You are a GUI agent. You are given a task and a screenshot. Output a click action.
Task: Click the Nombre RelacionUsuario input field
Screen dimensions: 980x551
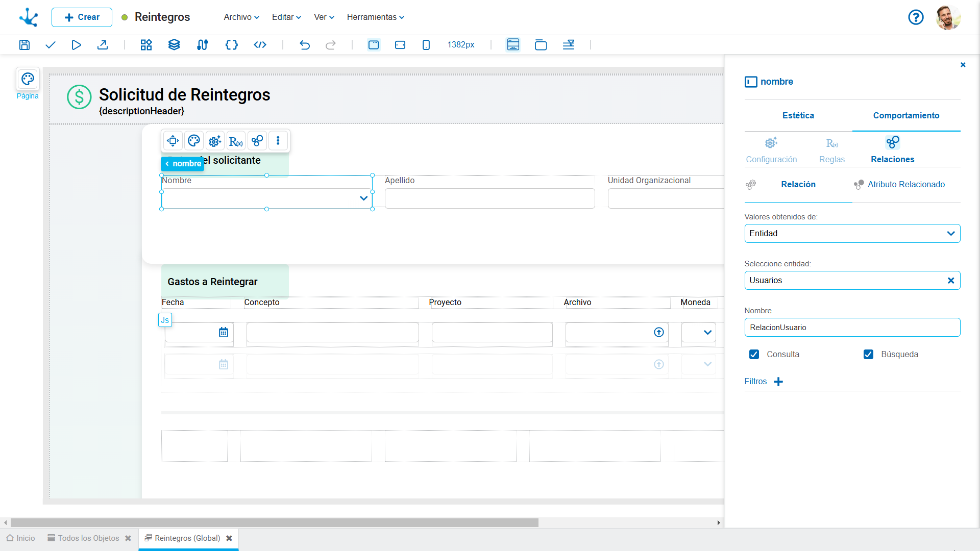tap(852, 328)
